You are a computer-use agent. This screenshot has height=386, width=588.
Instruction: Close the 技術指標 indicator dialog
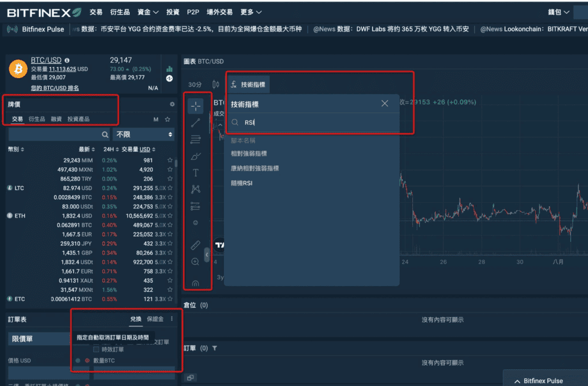click(x=385, y=103)
